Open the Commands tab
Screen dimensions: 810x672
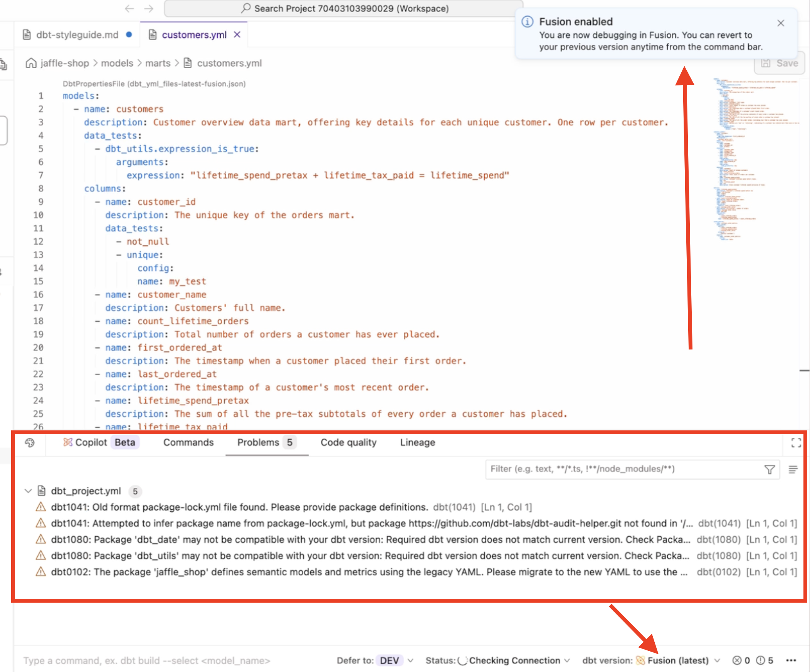tap(188, 442)
